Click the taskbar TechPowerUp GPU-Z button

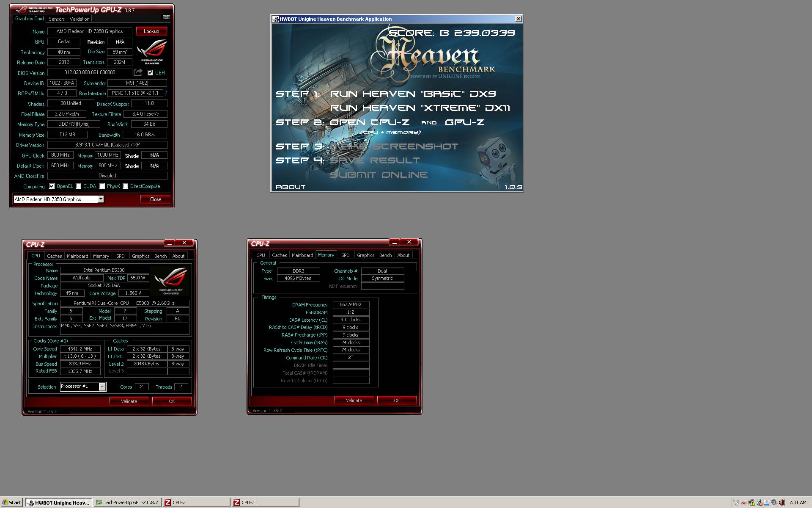[x=127, y=503]
